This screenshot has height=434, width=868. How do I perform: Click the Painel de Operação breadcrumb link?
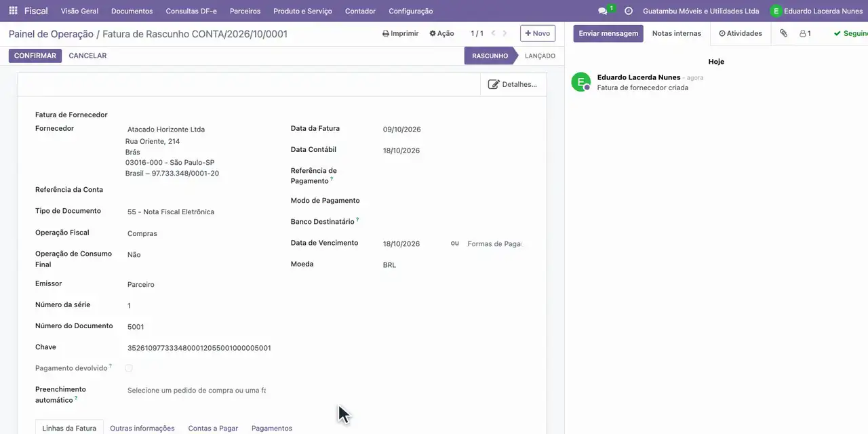click(x=51, y=34)
